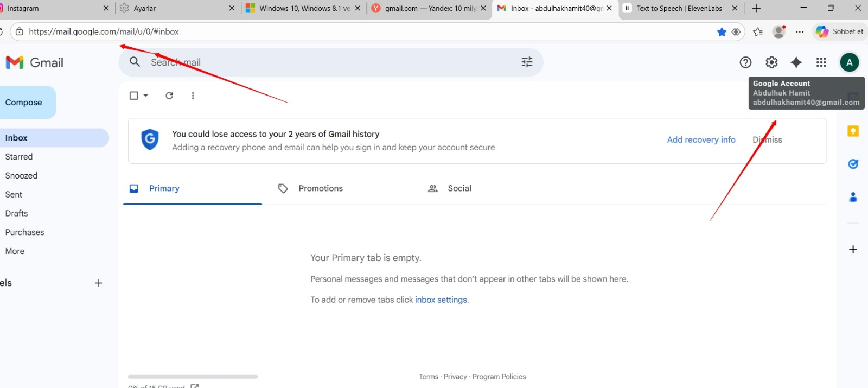This screenshot has width=868, height=388.
Task: Click the Gmail logo
Action: tap(35, 62)
